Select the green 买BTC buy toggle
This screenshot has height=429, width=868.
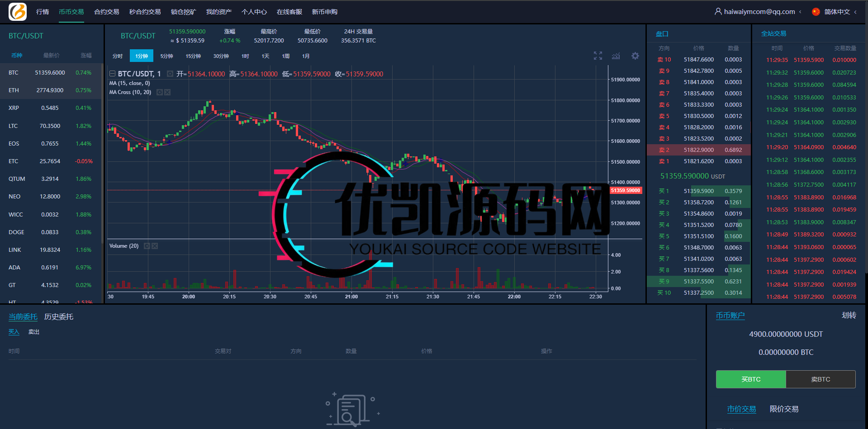pyautogui.click(x=751, y=379)
